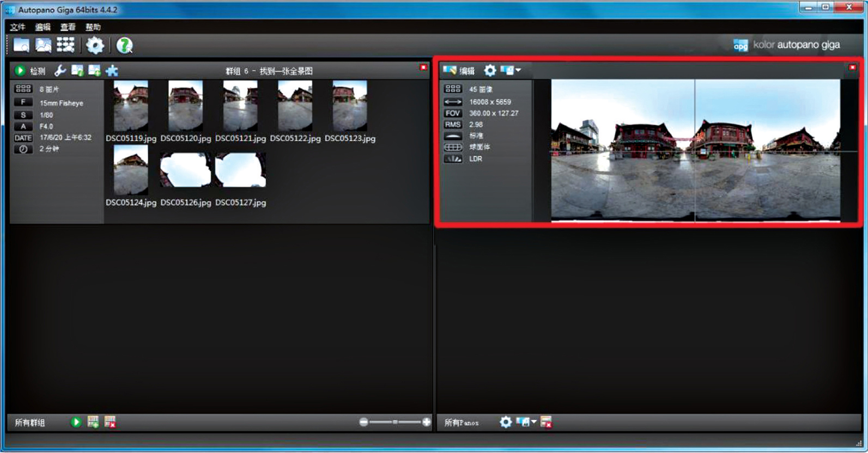868x453 pixels.
Task: Click the size arrow icon beside 16008 x 5659
Action: (453, 102)
